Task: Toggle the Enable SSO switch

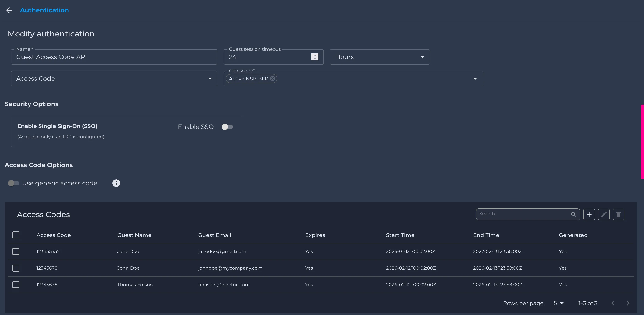Action: (x=227, y=127)
